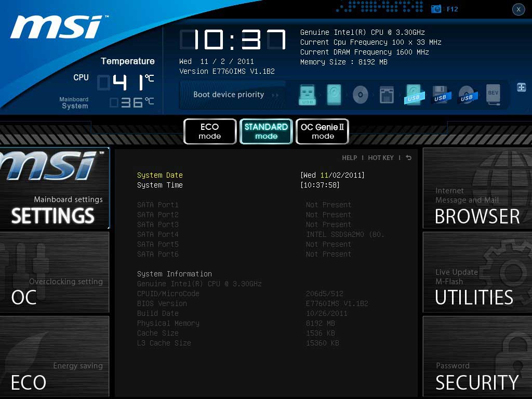Click the back arrow icon beside HOT KEY

point(408,158)
